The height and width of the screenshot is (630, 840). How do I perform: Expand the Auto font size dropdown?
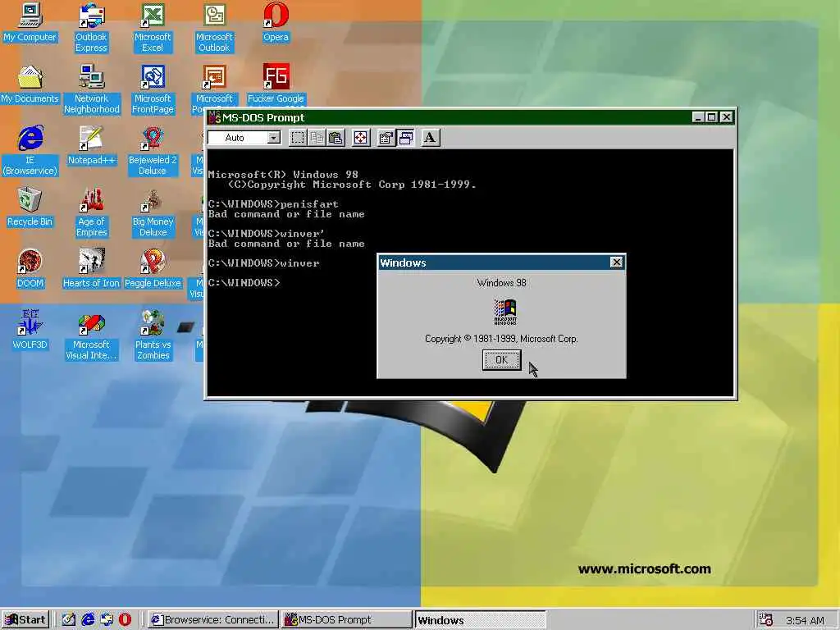[274, 138]
